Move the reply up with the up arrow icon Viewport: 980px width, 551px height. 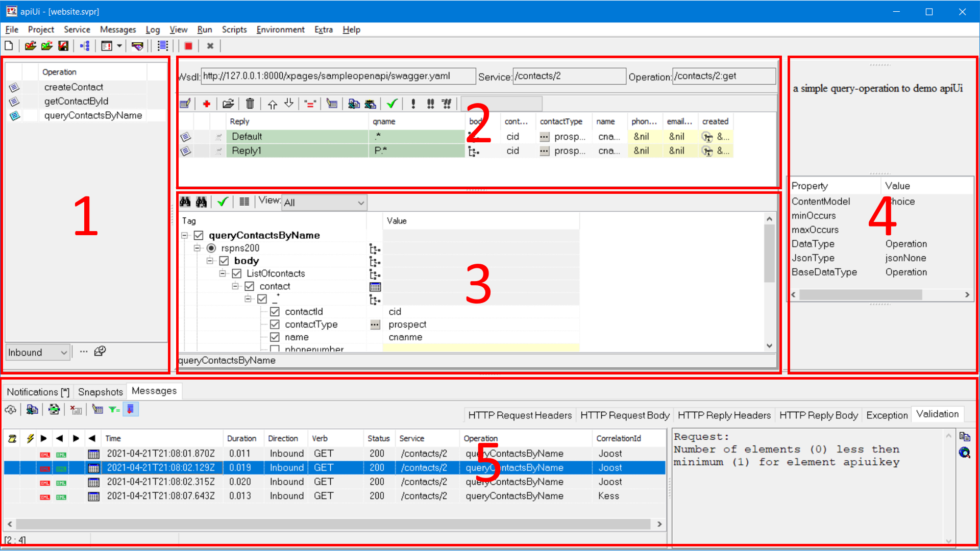273,104
